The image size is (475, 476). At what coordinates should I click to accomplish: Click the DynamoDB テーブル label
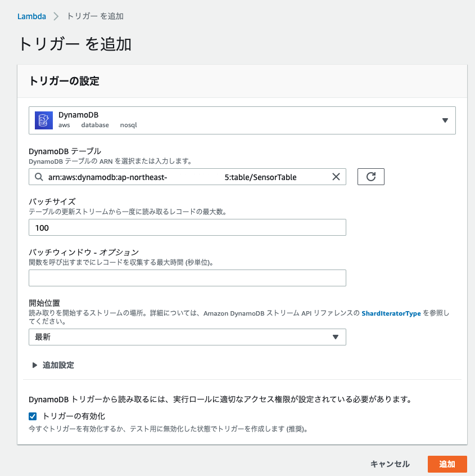coord(65,151)
